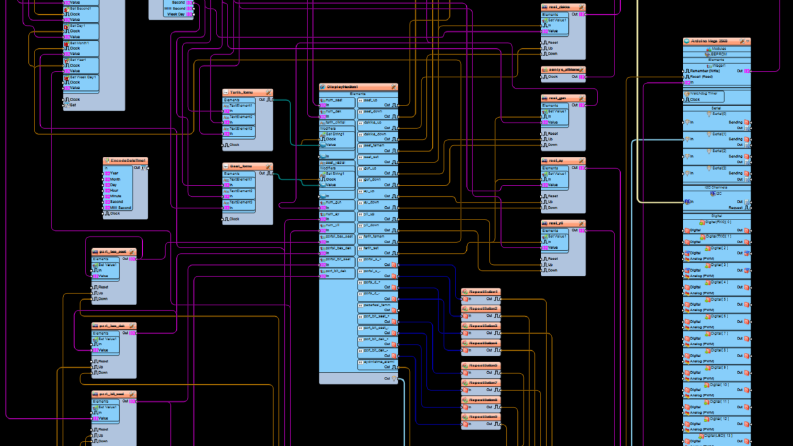Viewport: 793px width, 446px height.
Task: Collapse the Tarih text component box
Action: [226, 93]
